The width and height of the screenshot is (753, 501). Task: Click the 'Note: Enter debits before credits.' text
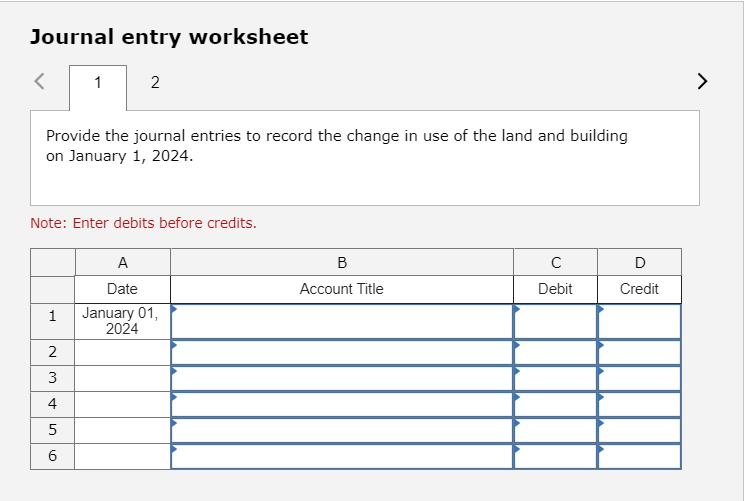point(143,223)
